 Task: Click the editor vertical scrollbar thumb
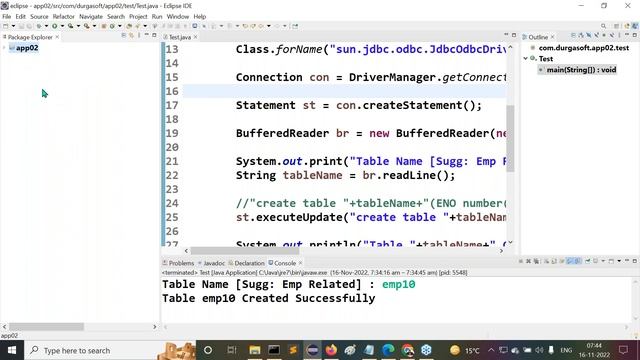510,139
